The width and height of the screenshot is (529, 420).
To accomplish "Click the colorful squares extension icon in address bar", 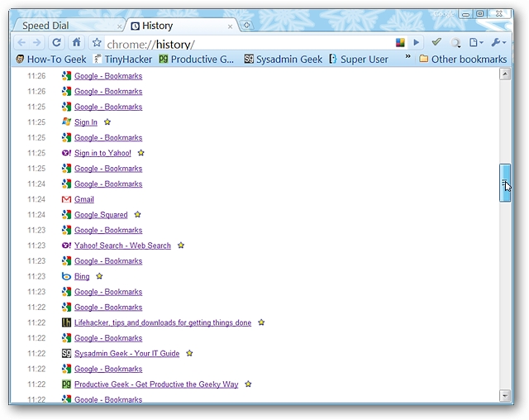I will 400,43.
